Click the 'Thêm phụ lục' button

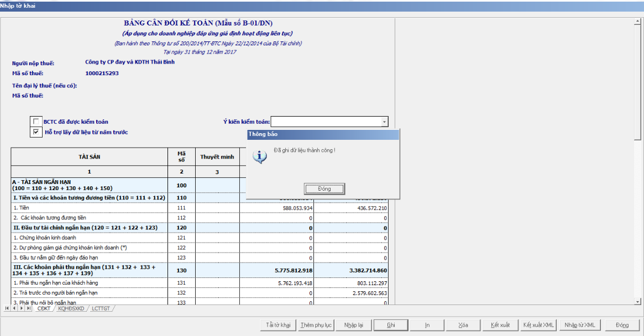(315, 325)
